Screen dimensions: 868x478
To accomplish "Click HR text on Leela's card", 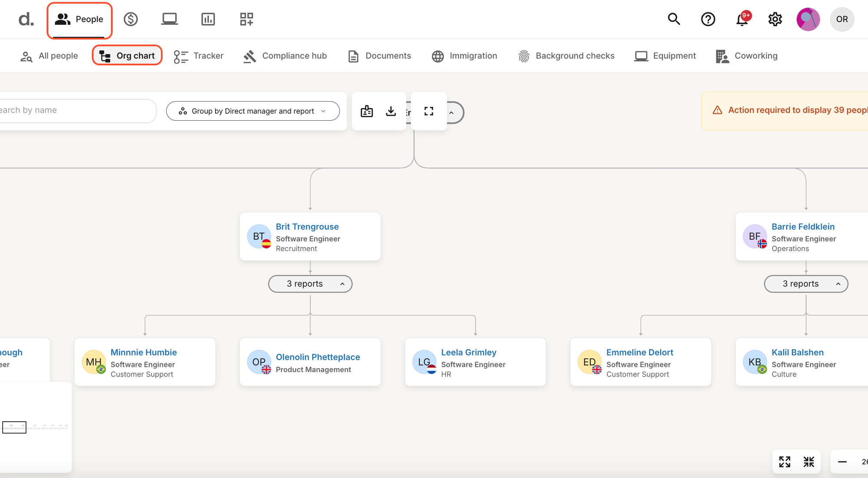I will 446,375.
